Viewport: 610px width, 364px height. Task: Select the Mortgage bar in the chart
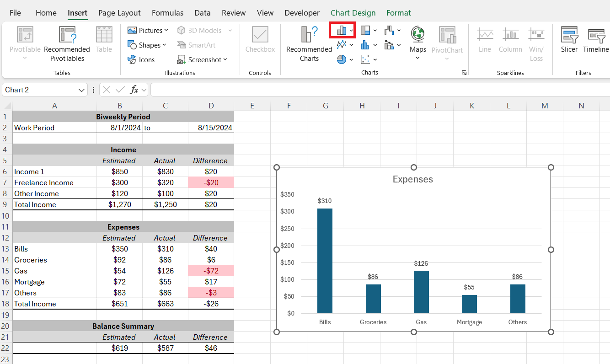click(x=469, y=304)
